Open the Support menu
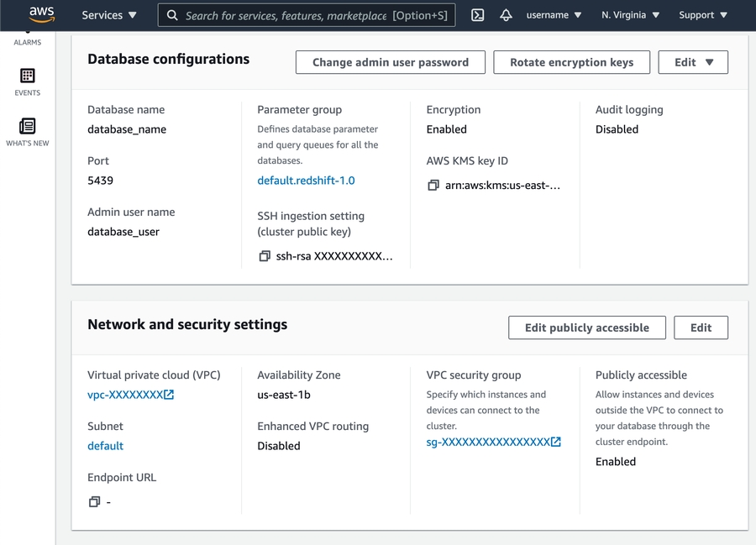Screen dimensions: 756x545 coord(702,15)
